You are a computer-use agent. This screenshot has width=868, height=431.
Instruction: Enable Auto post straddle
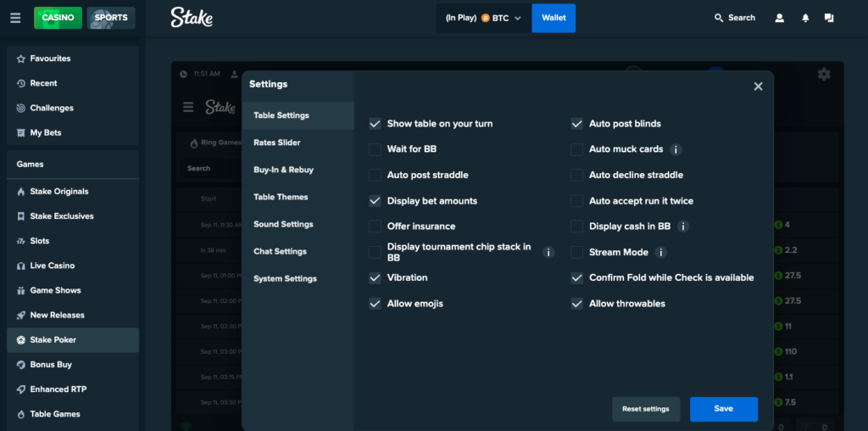pyautogui.click(x=375, y=175)
